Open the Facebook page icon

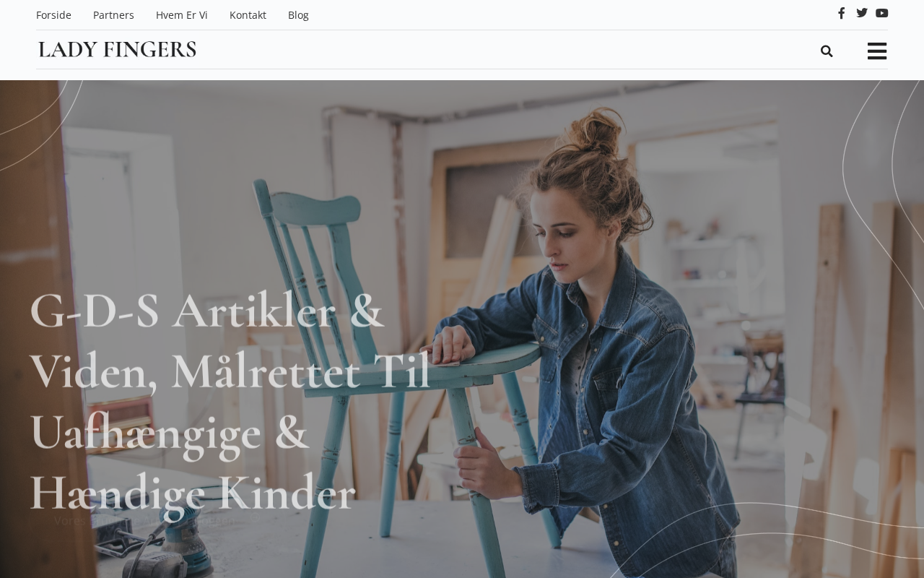click(x=841, y=13)
